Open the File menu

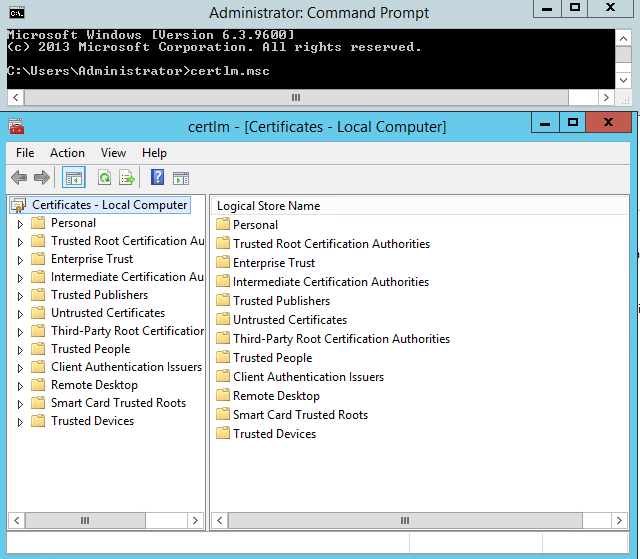[x=25, y=153]
